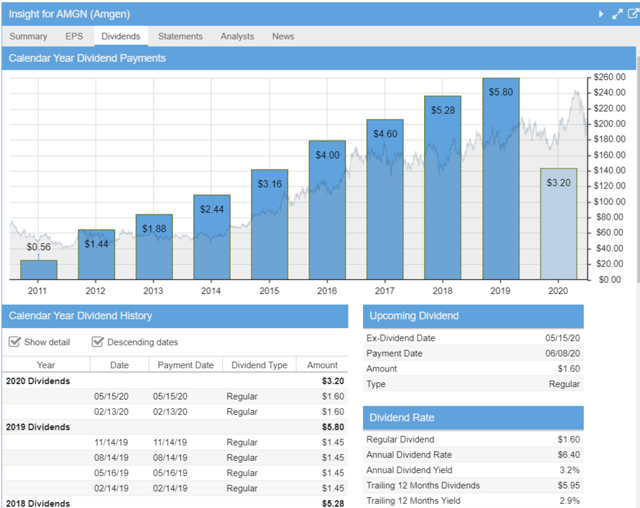Image resolution: width=640 pixels, height=508 pixels.
Task: Click the Annual Dividend Yield value 3.2%
Action: (x=569, y=470)
